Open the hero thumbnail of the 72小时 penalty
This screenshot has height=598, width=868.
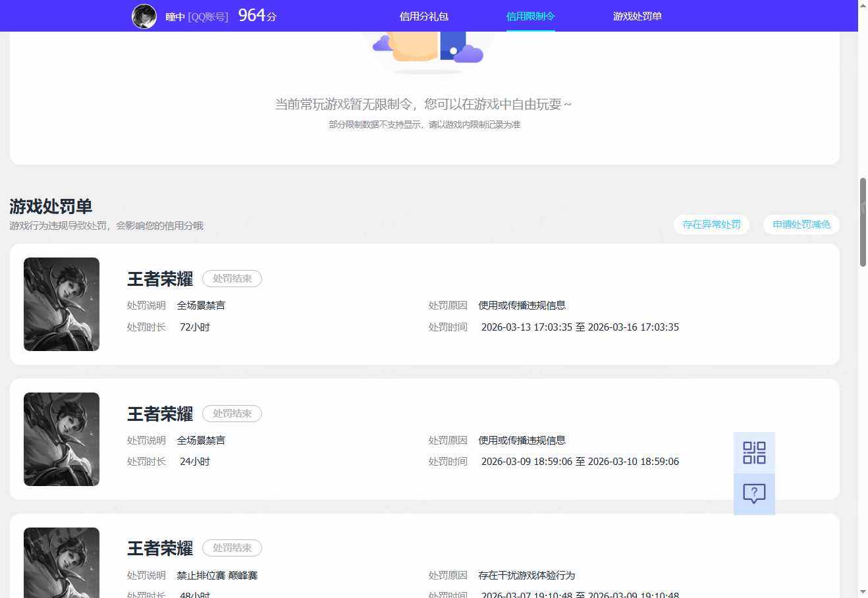pos(61,304)
